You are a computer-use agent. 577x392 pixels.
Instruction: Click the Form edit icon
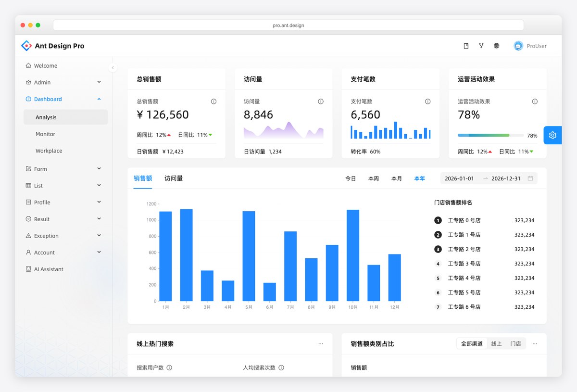click(28, 169)
